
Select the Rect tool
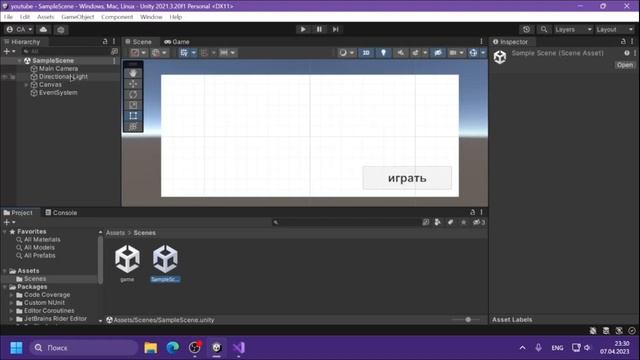pyautogui.click(x=133, y=116)
